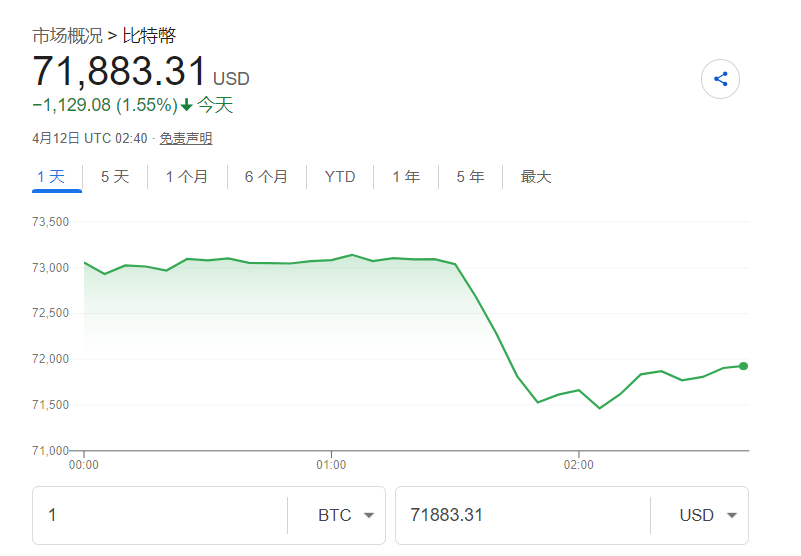
Task: Switch to the 1 个月 tab
Action: pyautogui.click(x=187, y=177)
